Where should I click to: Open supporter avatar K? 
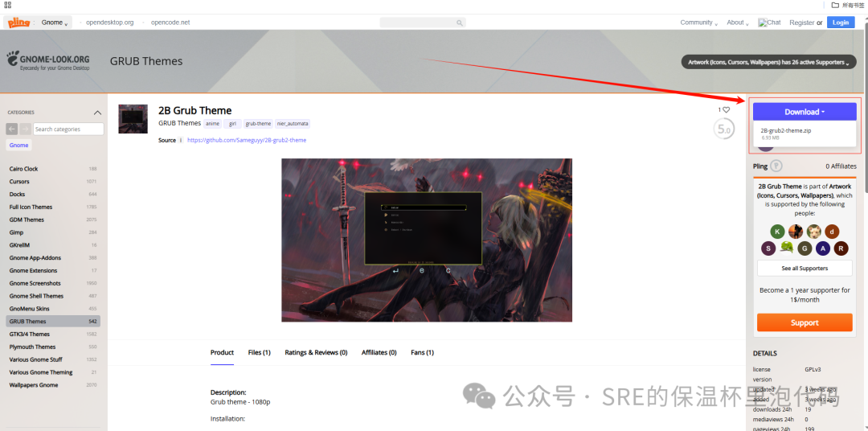coord(778,232)
